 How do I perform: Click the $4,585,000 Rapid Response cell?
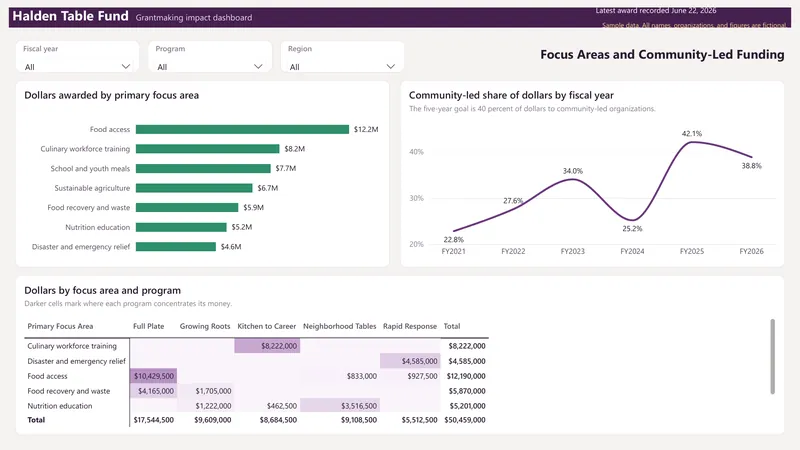click(x=410, y=361)
